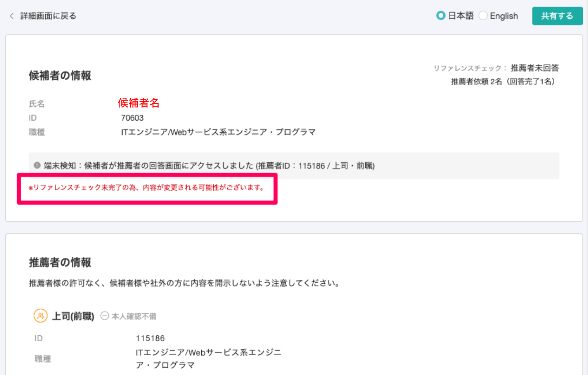Click the red リファレンスチェック未完了 warning text

147,187
